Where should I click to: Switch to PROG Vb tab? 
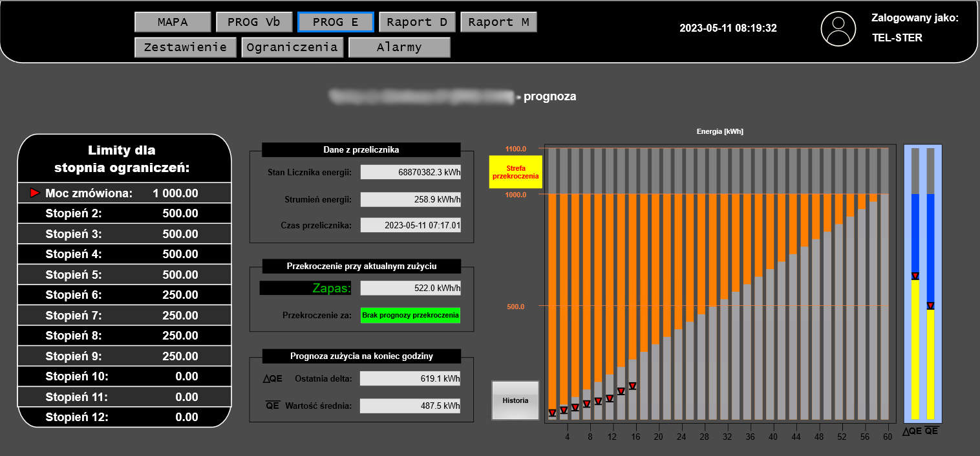click(254, 22)
